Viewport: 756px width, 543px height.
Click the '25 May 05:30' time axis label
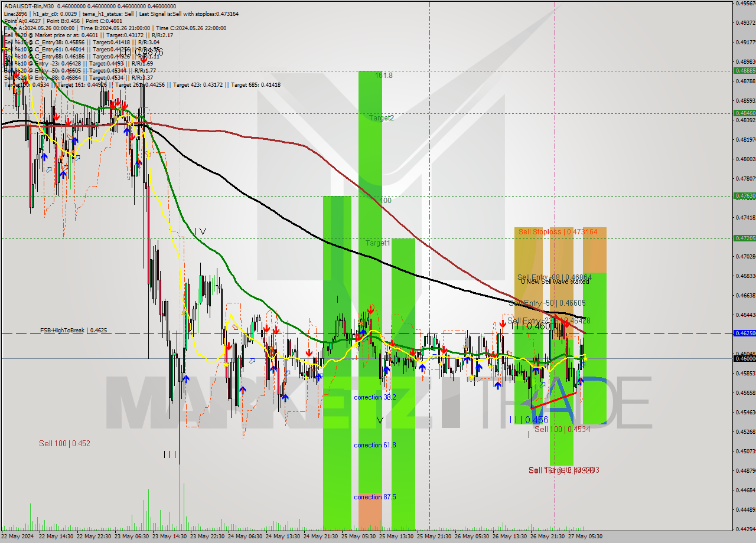(x=359, y=537)
